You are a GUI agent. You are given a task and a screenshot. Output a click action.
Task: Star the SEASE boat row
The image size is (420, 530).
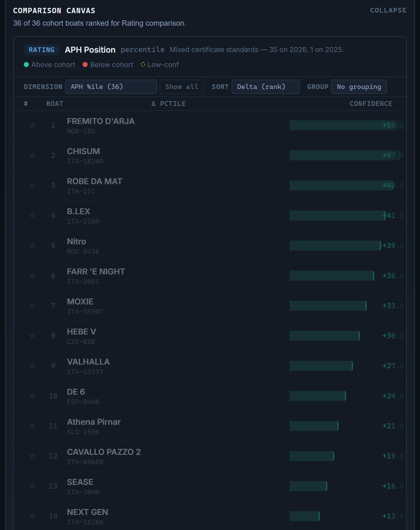(33, 486)
